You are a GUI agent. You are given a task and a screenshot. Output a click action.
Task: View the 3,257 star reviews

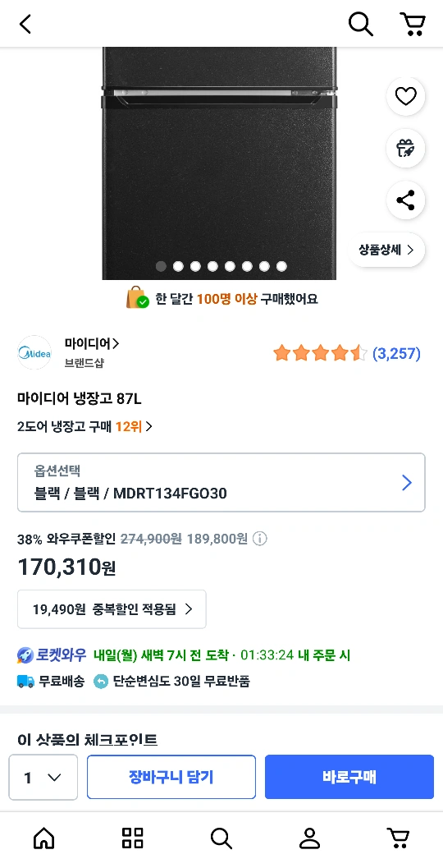pyautogui.click(x=347, y=353)
